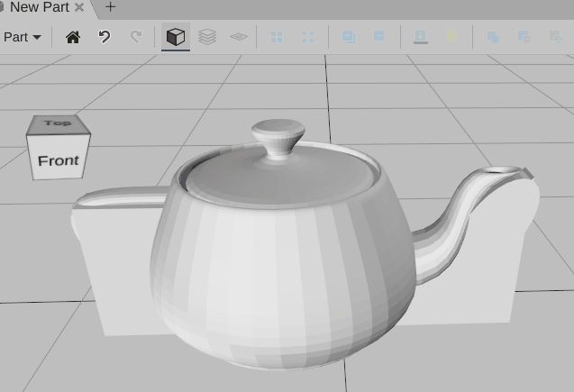Click the add-copy plus squares icon
This screenshot has width=574, height=392.
(349, 37)
